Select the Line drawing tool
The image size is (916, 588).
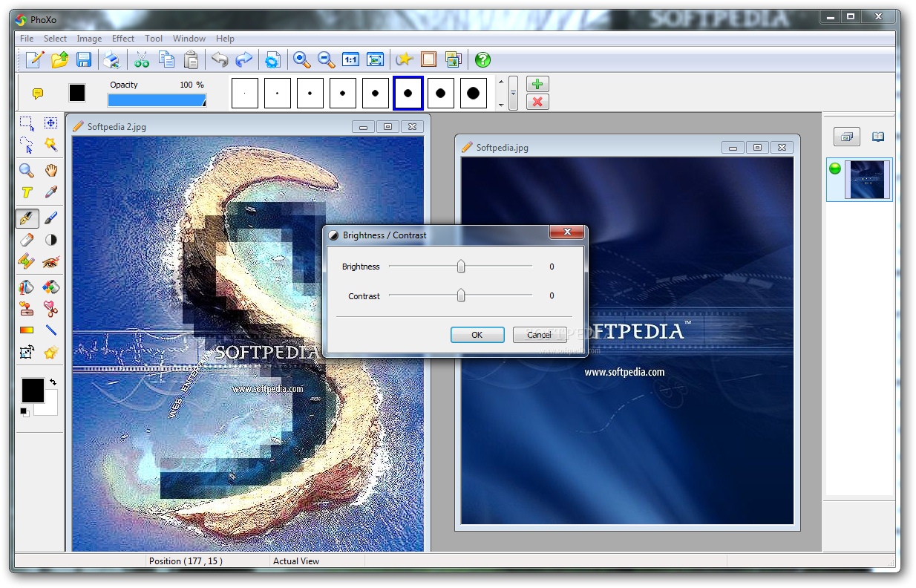click(x=50, y=330)
